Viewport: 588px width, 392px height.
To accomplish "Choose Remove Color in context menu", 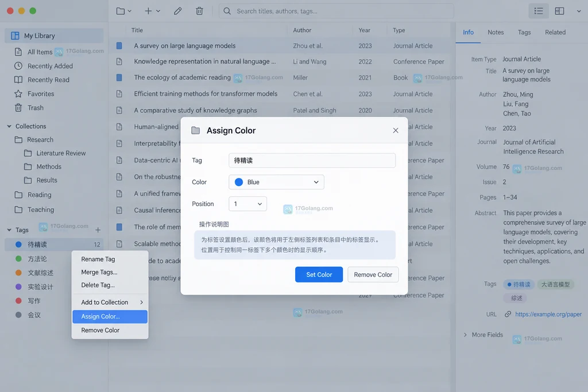I will [110, 330].
